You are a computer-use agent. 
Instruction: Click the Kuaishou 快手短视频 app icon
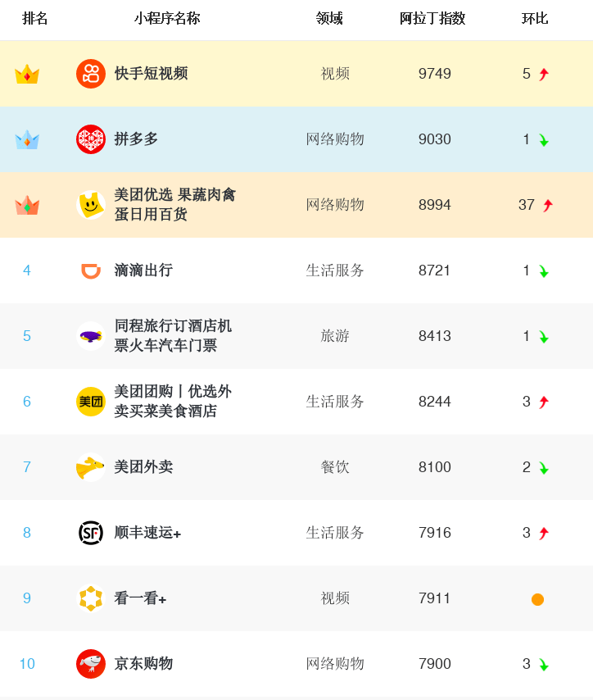tap(91, 74)
